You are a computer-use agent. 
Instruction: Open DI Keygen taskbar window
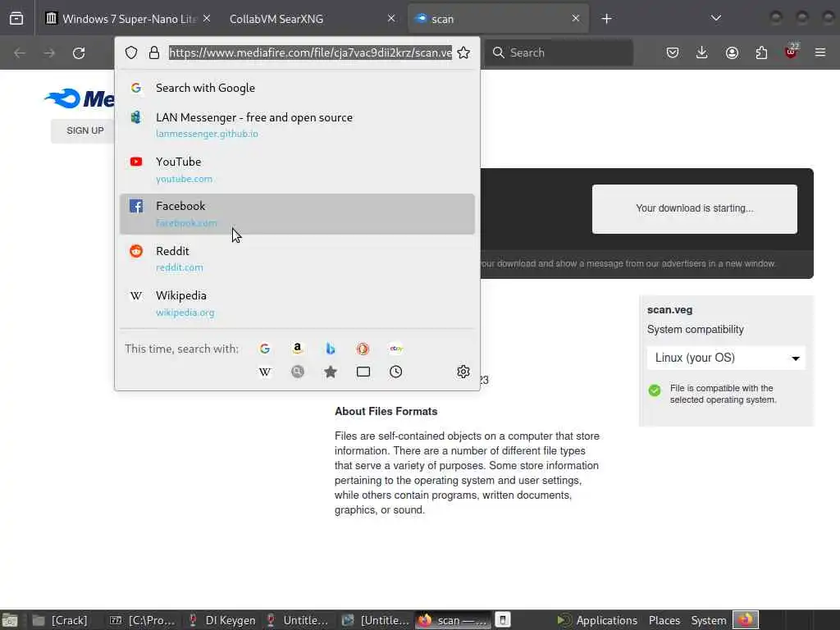(x=221, y=620)
